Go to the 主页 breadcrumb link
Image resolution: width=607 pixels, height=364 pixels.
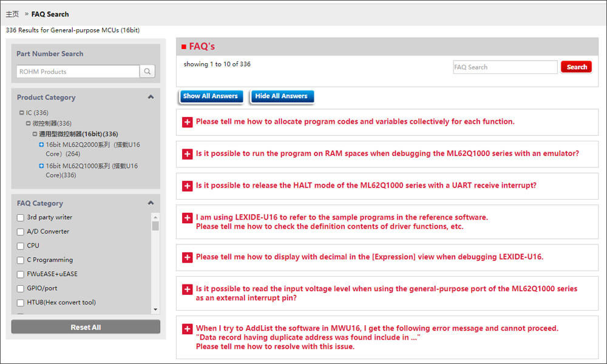coord(12,14)
